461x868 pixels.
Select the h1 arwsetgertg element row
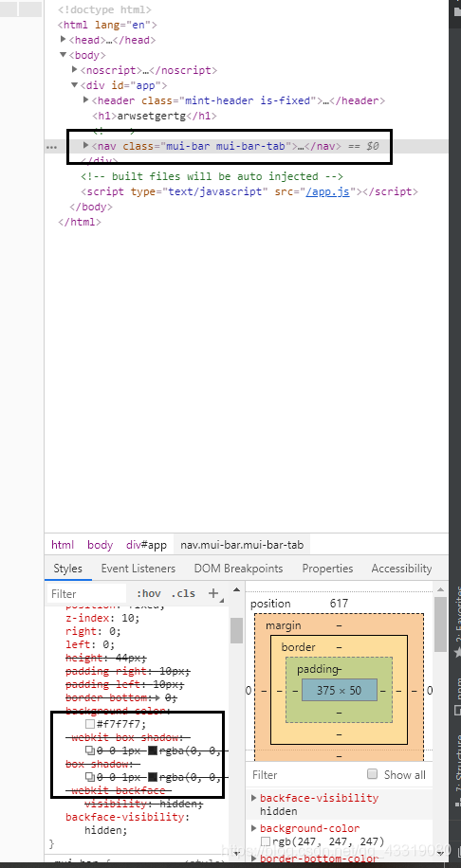pyautogui.click(x=154, y=116)
